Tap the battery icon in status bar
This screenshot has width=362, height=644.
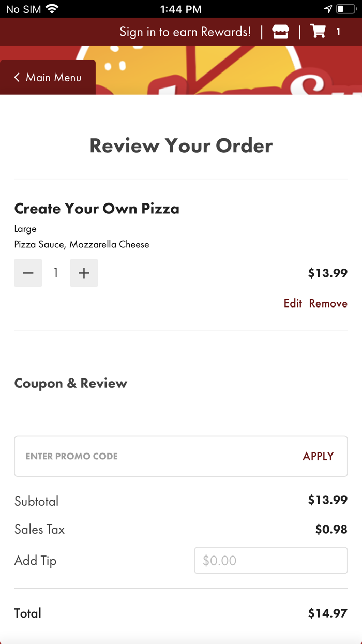[345, 9]
